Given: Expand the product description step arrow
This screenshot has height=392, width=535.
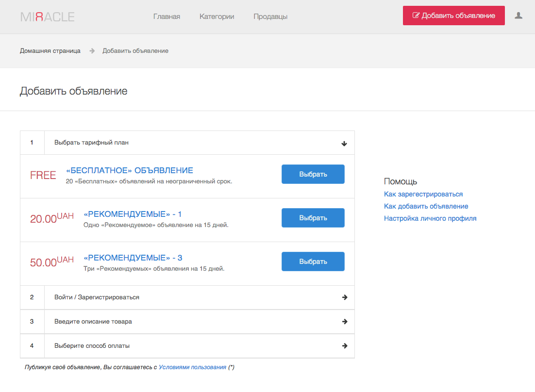Looking at the screenshot, I should (x=345, y=322).
